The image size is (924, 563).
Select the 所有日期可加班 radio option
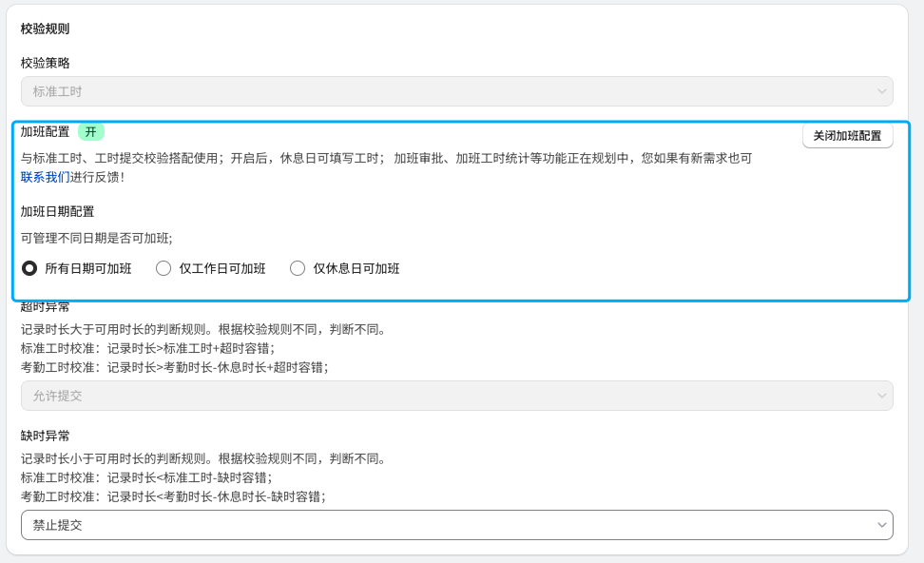29,268
